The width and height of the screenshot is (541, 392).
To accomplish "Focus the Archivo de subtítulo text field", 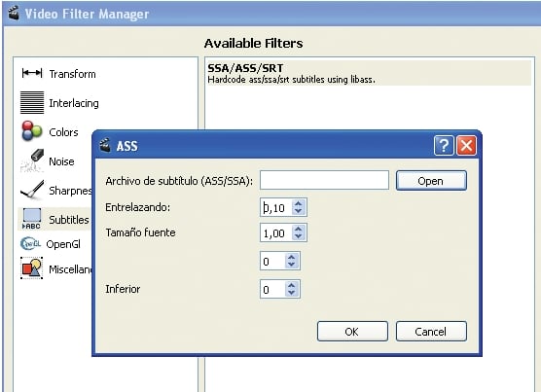I will [x=324, y=180].
